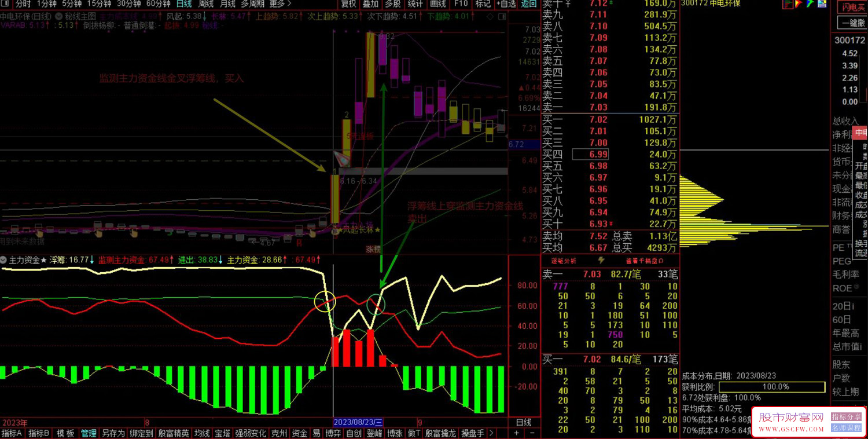The width and height of the screenshot is (868, 439).
Task: Zoom out with the minus button
Action: [532, 433]
